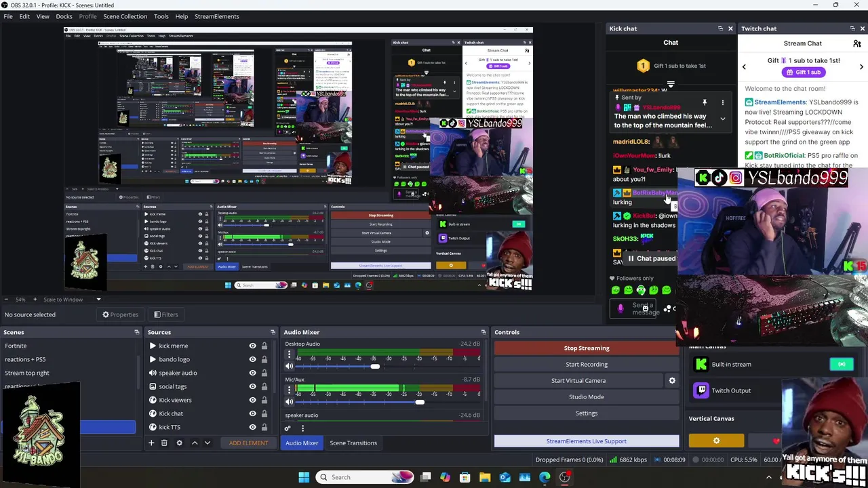The width and height of the screenshot is (868, 488).
Task: Move source down with arrow icon
Action: 208,443
